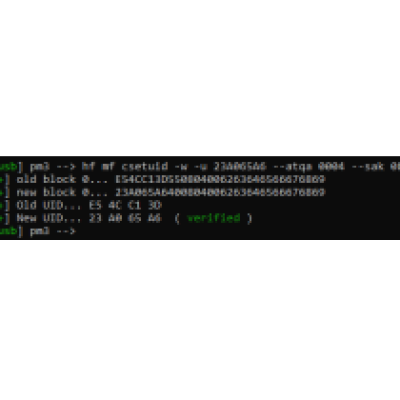The width and height of the screenshot is (400, 400).
Task: Click the 'new block 0...' label
Action: [x=62, y=192]
